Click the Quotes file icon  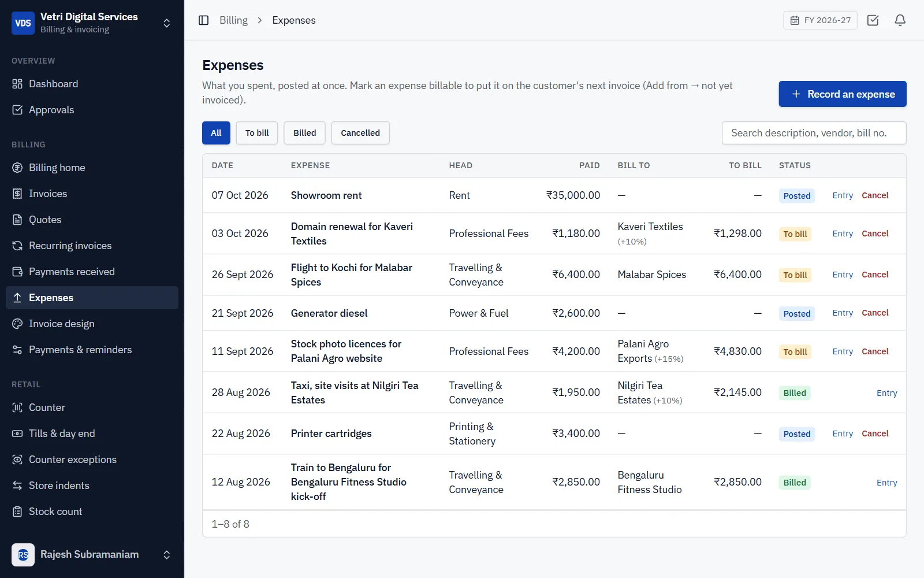pyautogui.click(x=17, y=220)
